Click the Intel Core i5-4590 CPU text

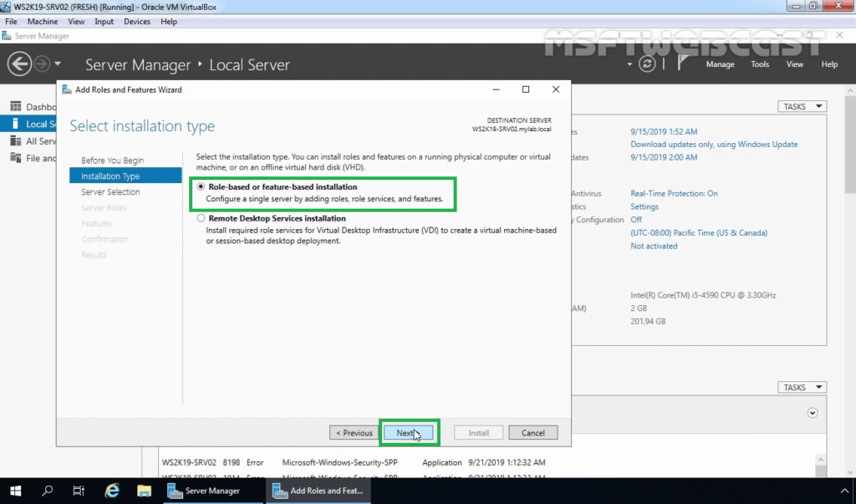(703, 295)
